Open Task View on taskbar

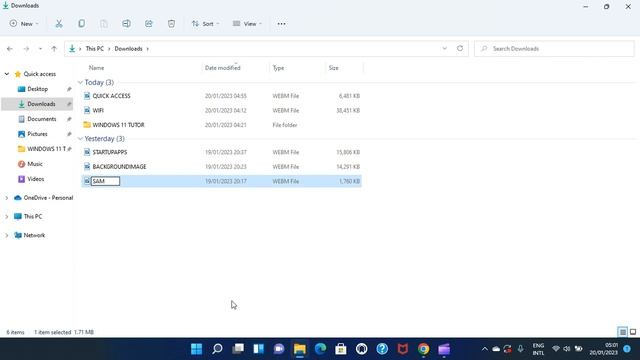point(238,349)
